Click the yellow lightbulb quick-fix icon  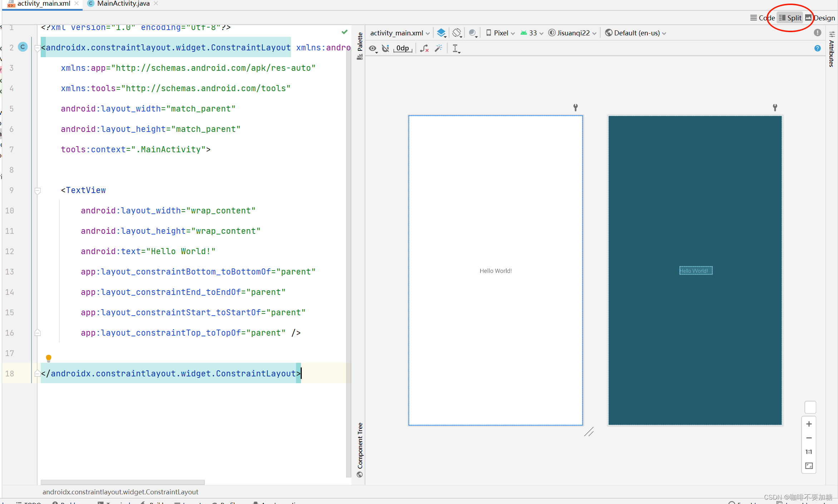coord(49,358)
